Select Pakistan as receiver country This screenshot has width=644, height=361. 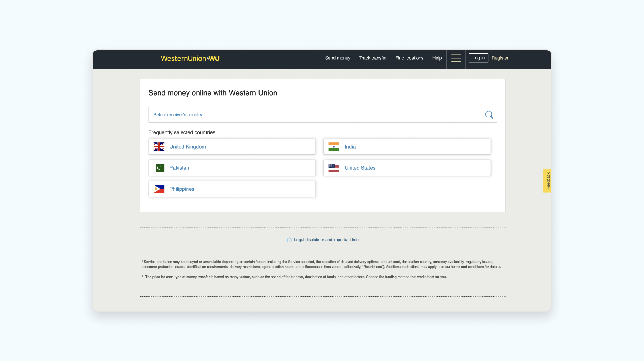tap(232, 168)
